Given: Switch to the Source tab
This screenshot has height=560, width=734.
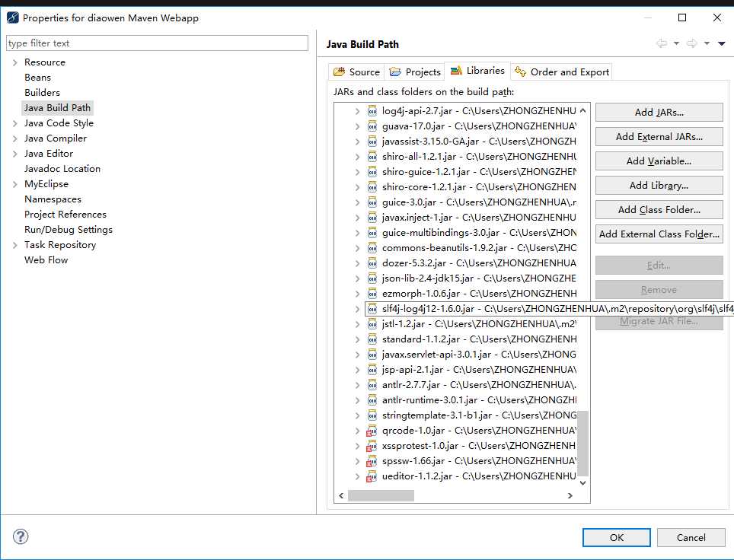Looking at the screenshot, I should [356, 72].
